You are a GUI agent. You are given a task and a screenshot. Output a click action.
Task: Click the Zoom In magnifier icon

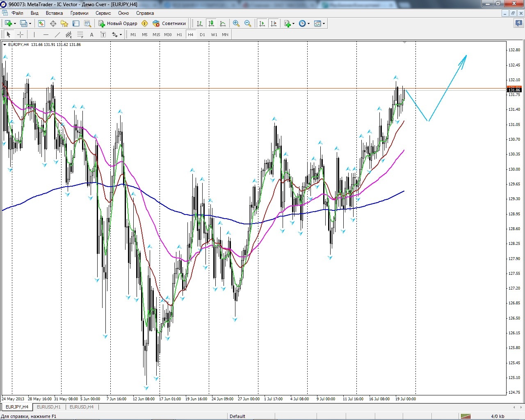click(236, 23)
